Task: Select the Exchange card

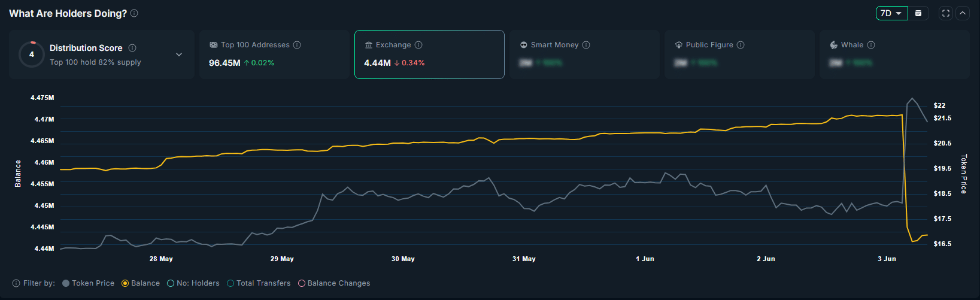Action: coord(429,54)
